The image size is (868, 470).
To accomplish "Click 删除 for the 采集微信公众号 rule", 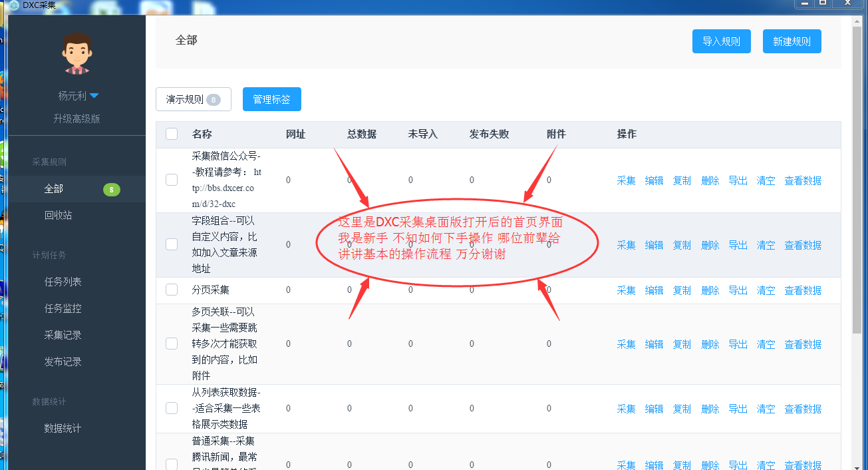I will click(710, 180).
